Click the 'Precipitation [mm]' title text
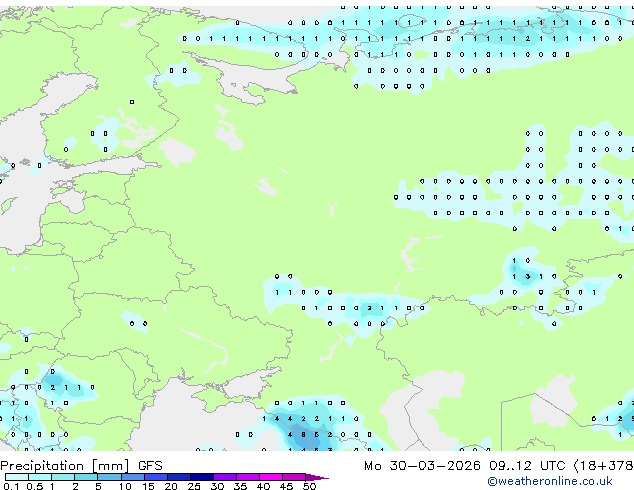 tap(65, 466)
